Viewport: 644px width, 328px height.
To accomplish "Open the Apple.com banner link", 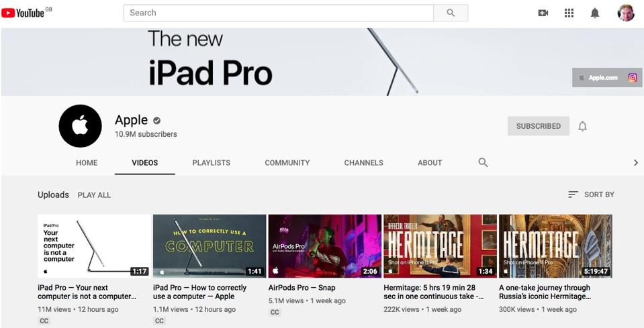I will (x=598, y=78).
